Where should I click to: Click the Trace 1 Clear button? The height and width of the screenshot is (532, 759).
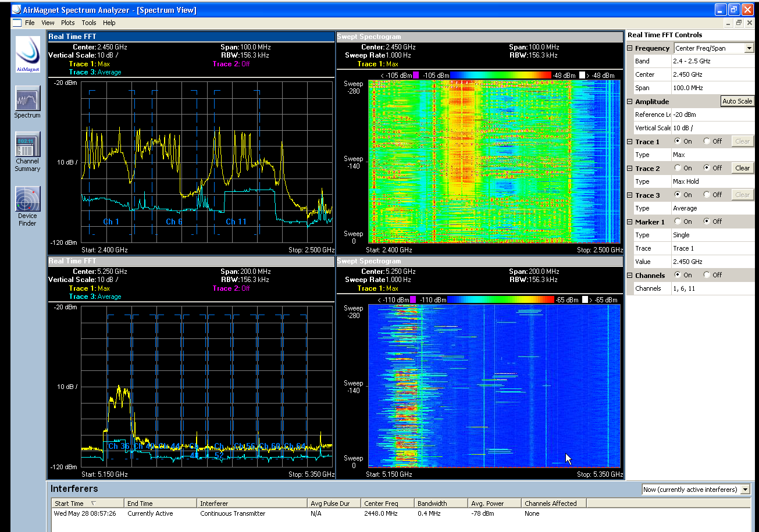pos(742,141)
